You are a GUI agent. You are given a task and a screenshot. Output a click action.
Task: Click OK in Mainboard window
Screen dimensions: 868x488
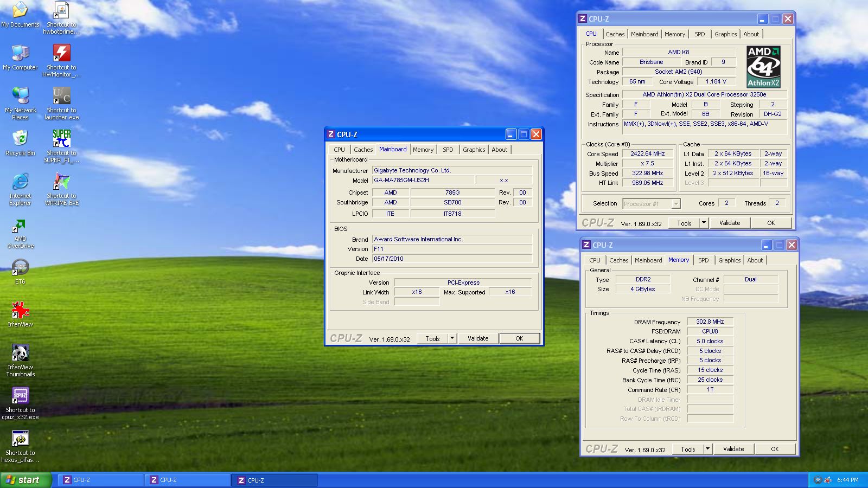click(519, 338)
